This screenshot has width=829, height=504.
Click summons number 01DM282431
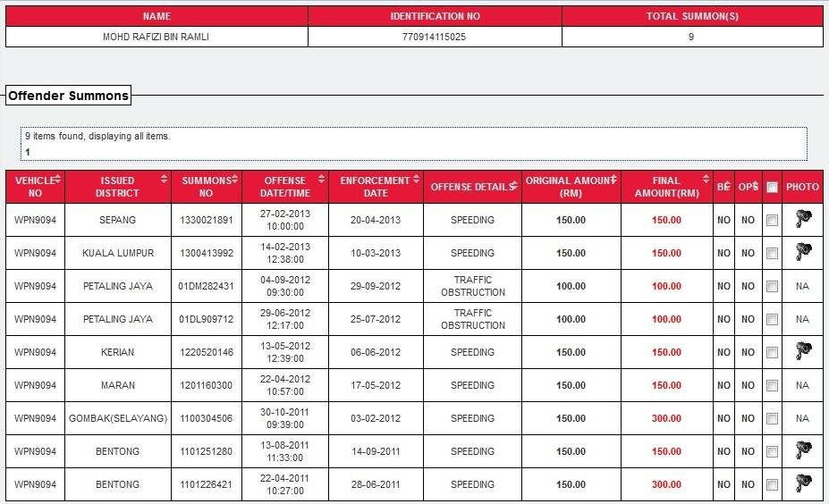pyautogui.click(x=207, y=286)
